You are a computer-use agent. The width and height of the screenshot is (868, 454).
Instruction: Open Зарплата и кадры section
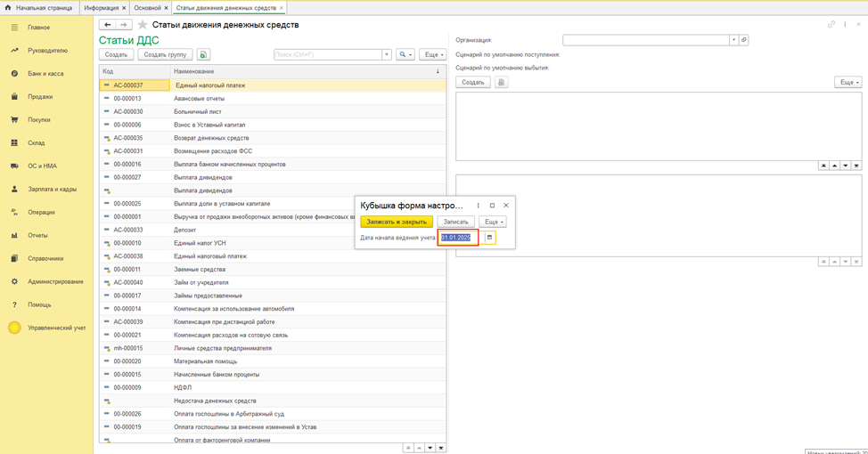pos(52,189)
